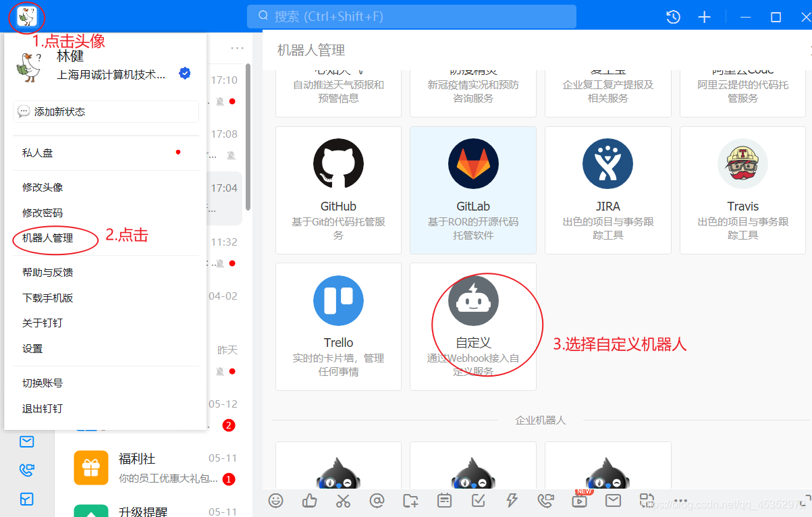This screenshot has width=812, height=517.
Task: Select the JIRA robot card
Action: coord(608,190)
